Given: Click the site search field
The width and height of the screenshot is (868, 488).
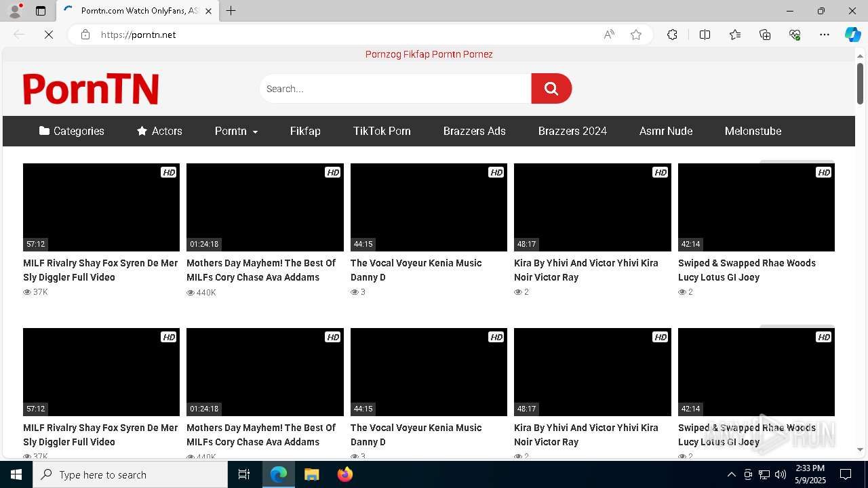Looking at the screenshot, I should (395, 89).
